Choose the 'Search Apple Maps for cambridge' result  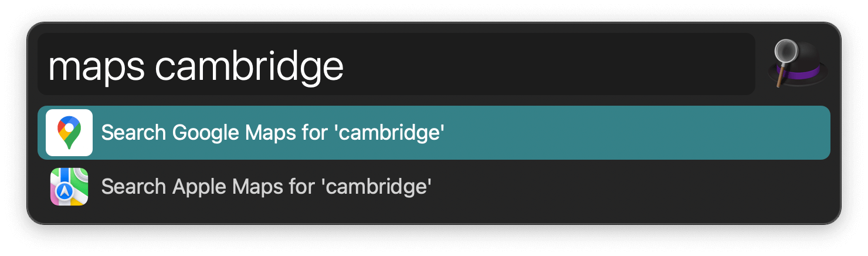(266, 187)
